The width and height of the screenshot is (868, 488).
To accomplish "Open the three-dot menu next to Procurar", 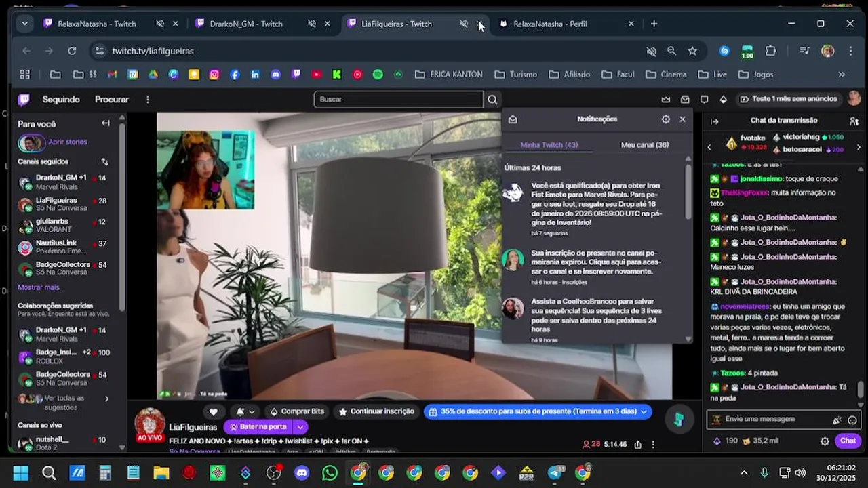I will point(147,100).
